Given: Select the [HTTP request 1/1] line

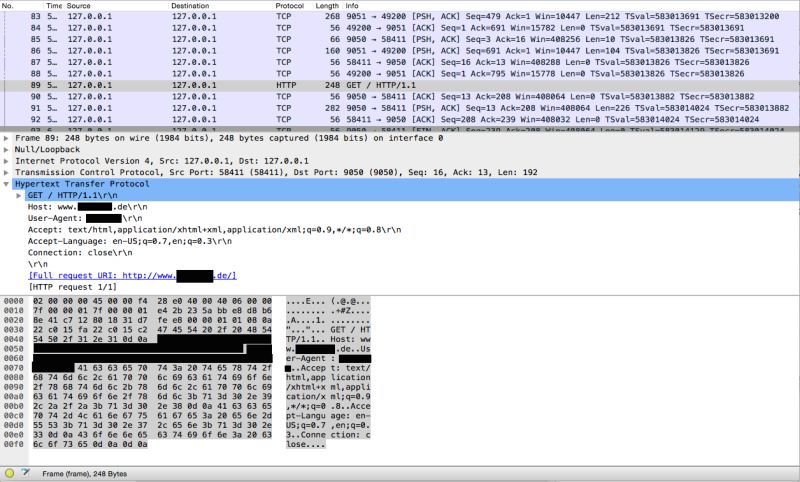Looking at the screenshot, I should 72,287.
